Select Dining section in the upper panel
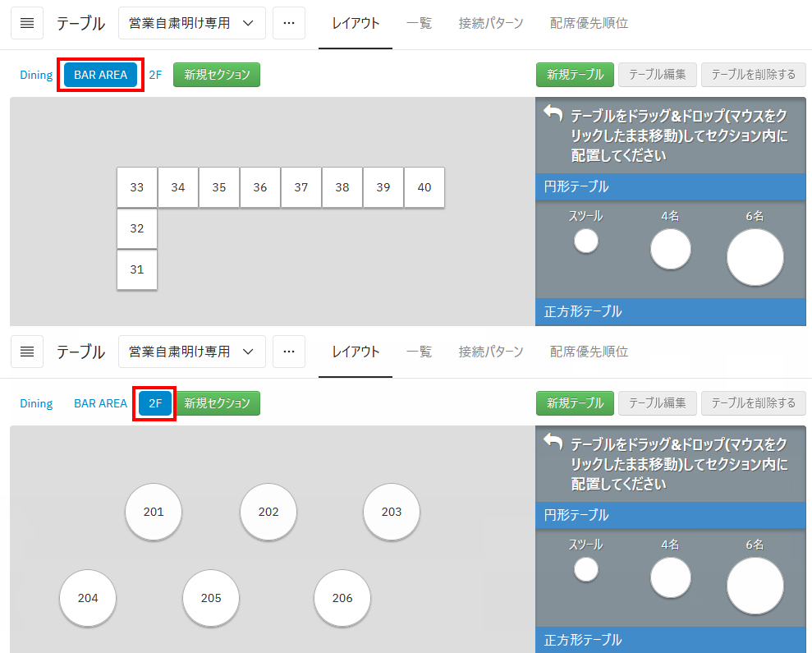This screenshot has height=653, width=812. click(36, 75)
